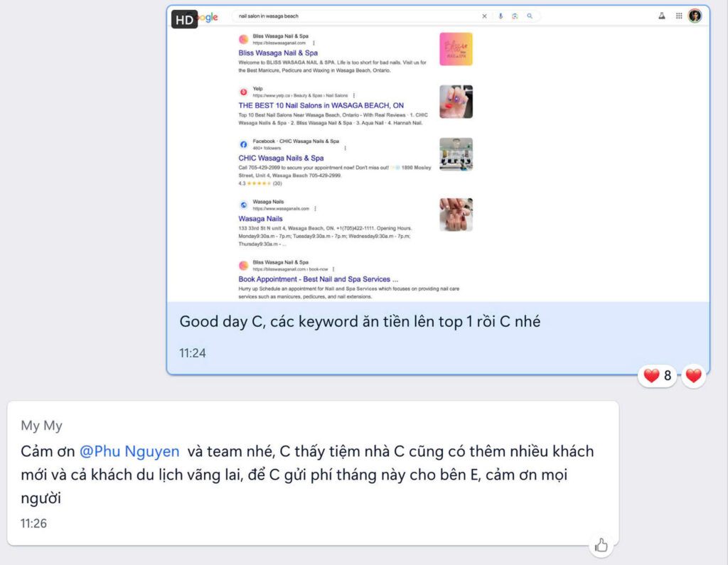Open the three-dot menu beside Yelp result
This screenshot has height=565, width=728.
pyautogui.click(x=353, y=95)
